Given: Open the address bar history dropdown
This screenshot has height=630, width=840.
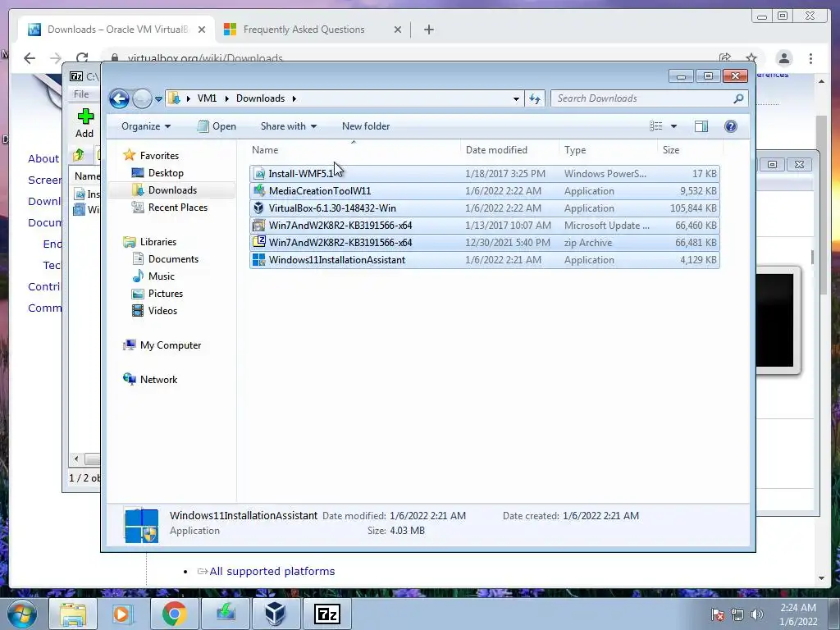Looking at the screenshot, I should coord(516,98).
